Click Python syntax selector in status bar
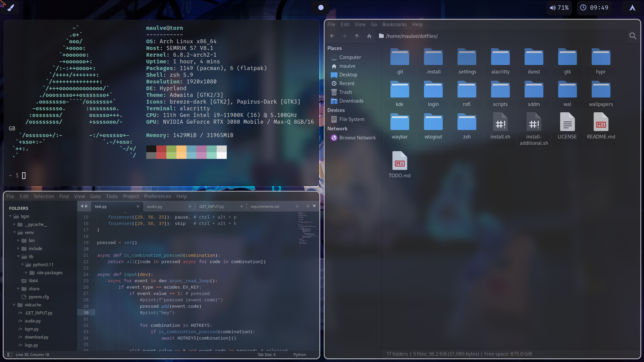This screenshot has width=644, height=362. point(299,354)
